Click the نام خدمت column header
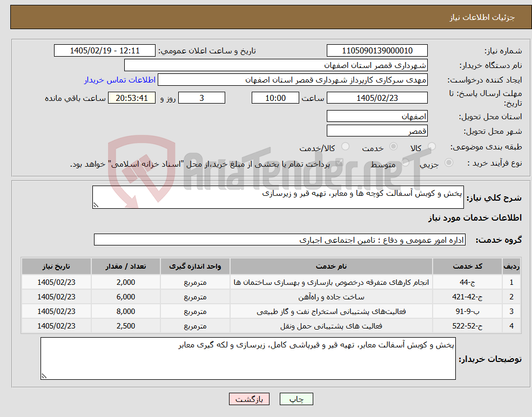Image resolution: width=532 pixels, height=417 pixels. pos(331,266)
